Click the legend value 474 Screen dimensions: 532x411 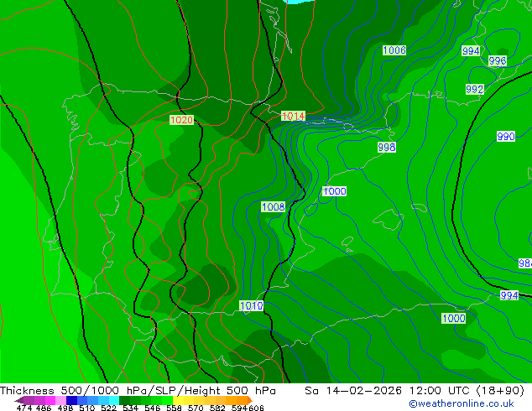tap(24, 408)
